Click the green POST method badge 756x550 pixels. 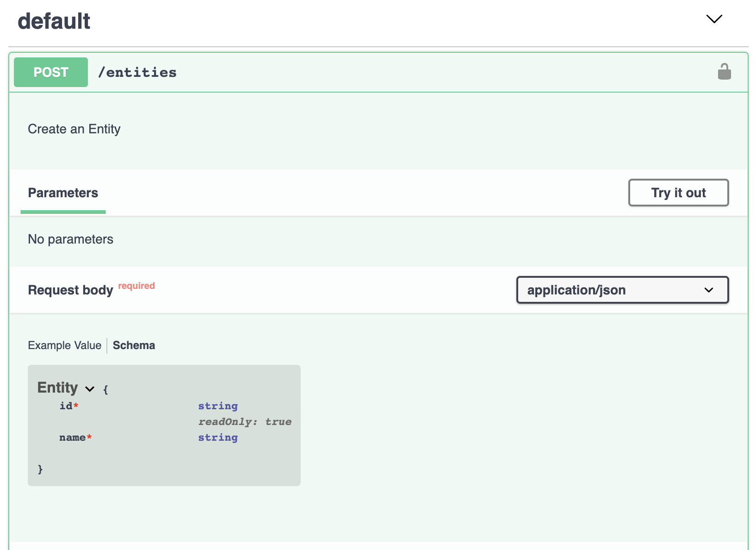click(x=50, y=72)
